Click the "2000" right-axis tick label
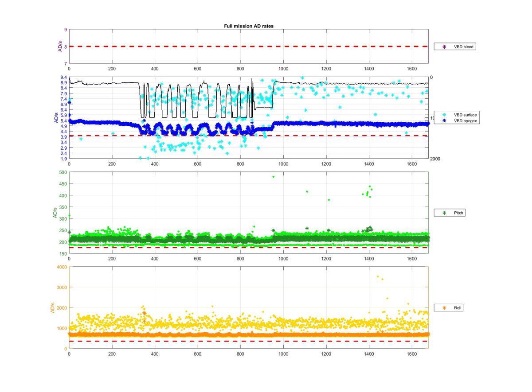 point(435,159)
